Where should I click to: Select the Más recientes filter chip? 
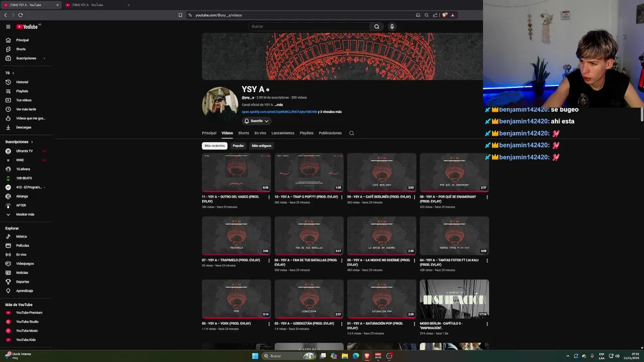click(215, 146)
